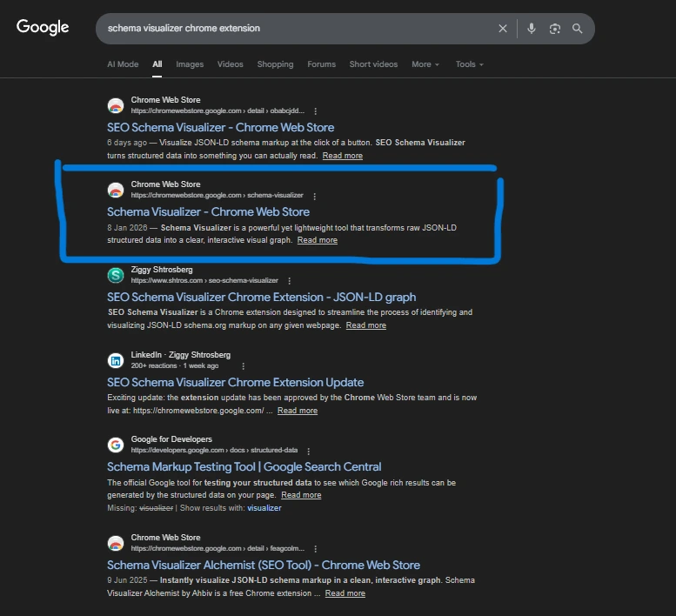This screenshot has width=676, height=616.
Task: Click the magnifying glass search icon
Action: 577,29
